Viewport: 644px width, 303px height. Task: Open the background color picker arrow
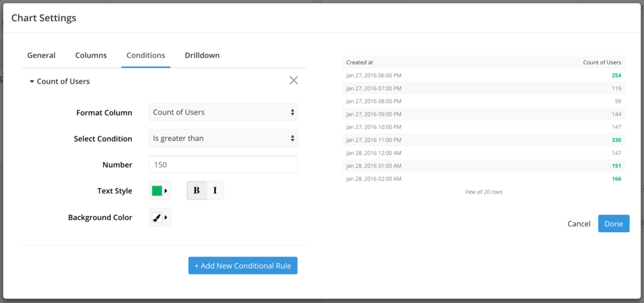pos(166,217)
